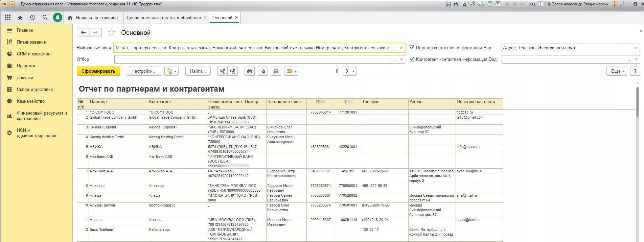Open Закупки section
The image size is (644, 242).
37,77
